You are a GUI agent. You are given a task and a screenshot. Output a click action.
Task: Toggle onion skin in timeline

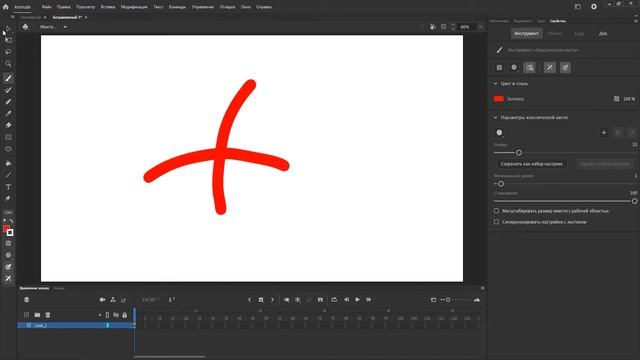pyautogui.click(x=287, y=300)
